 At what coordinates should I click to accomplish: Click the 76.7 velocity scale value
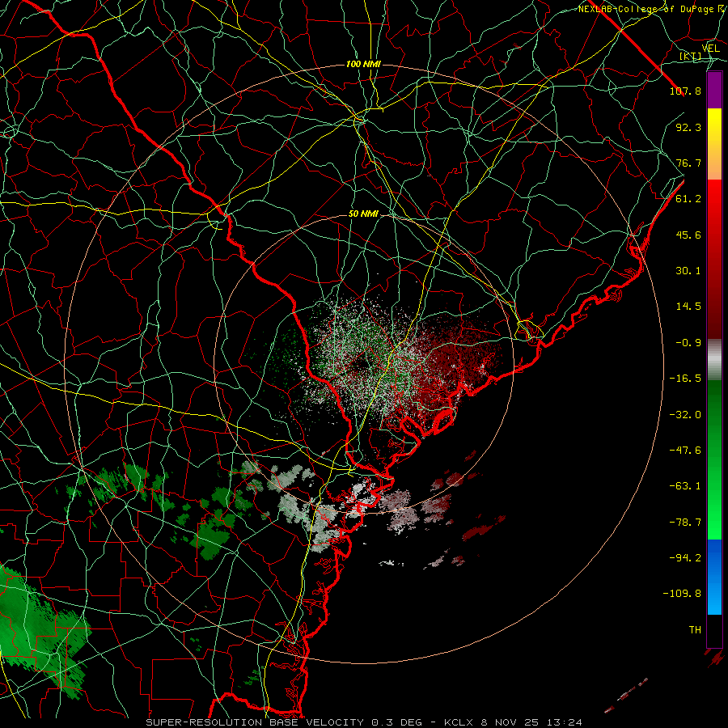coord(688,163)
